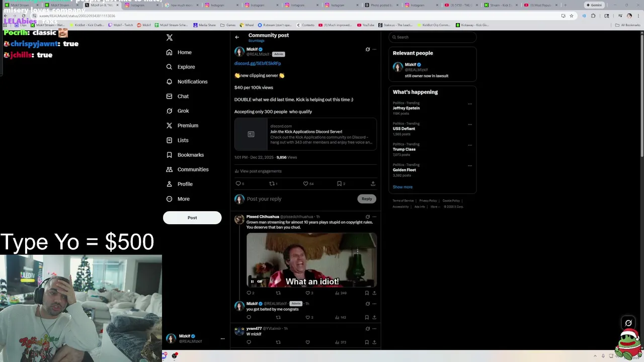Image resolution: width=644 pixels, height=362 pixels.
Task: Repost yvan477's "W mizkif" reply
Action: 278,342
